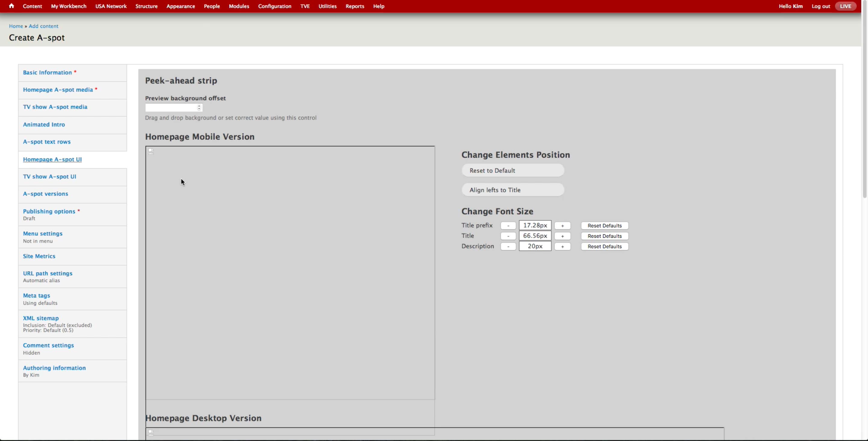Switch to Basic Information tab

pos(47,72)
